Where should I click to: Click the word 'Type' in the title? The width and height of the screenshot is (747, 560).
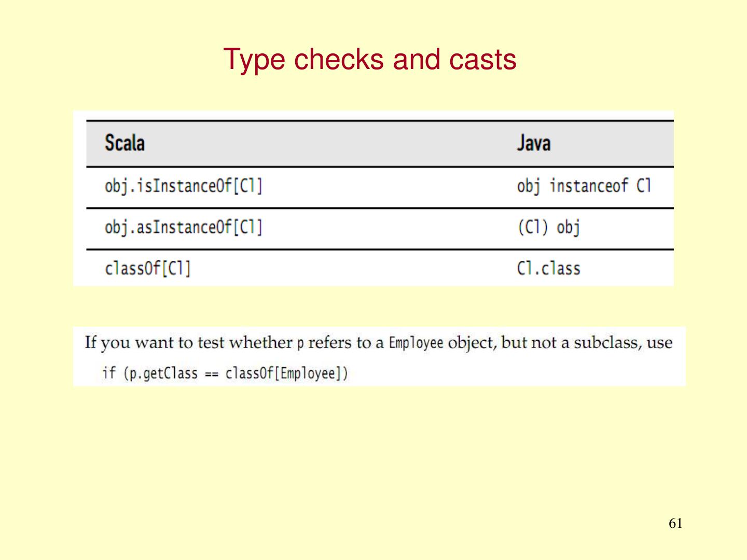point(254,60)
